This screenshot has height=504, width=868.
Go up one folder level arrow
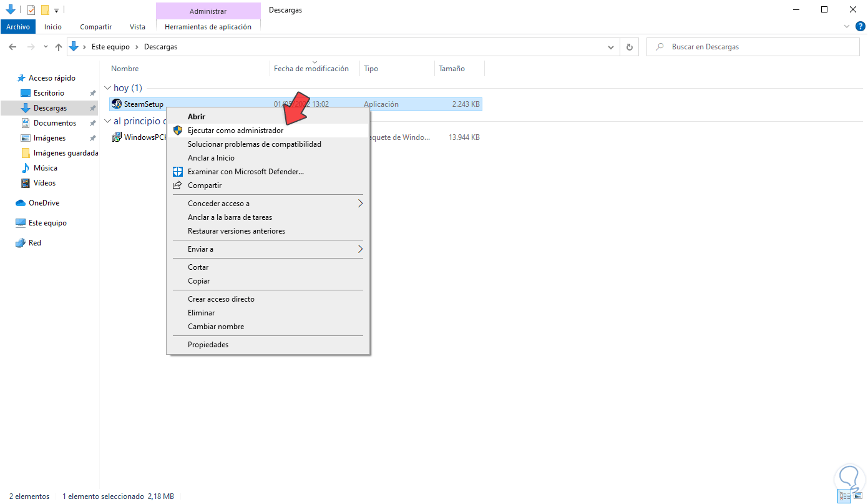(59, 47)
